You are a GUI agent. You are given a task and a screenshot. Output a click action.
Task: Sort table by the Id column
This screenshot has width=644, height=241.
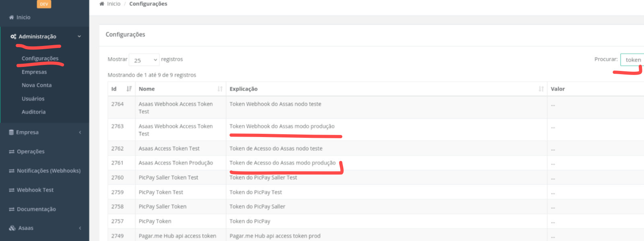[x=129, y=89]
